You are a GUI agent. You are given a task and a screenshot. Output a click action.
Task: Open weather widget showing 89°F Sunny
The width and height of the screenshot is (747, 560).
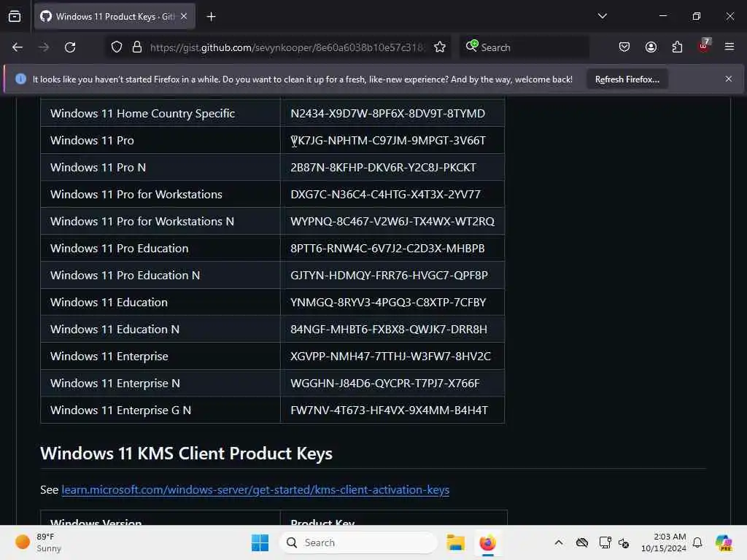pos(38,542)
